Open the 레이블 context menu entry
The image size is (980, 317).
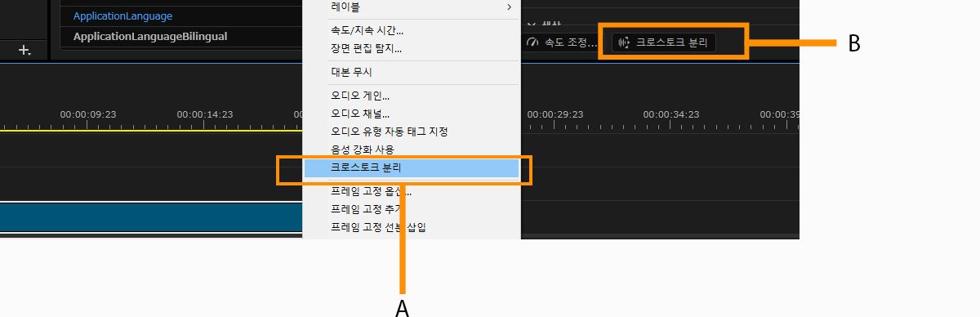pyautogui.click(x=411, y=7)
